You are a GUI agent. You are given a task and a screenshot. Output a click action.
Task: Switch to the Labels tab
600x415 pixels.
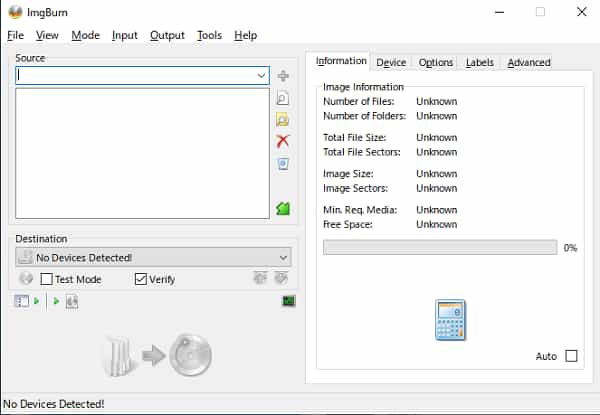coord(479,62)
